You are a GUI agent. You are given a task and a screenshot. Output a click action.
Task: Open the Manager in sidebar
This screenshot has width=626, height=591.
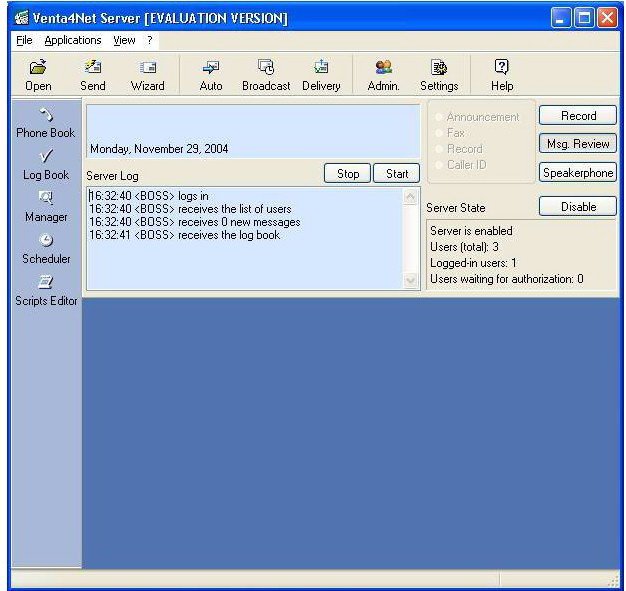point(46,207)
